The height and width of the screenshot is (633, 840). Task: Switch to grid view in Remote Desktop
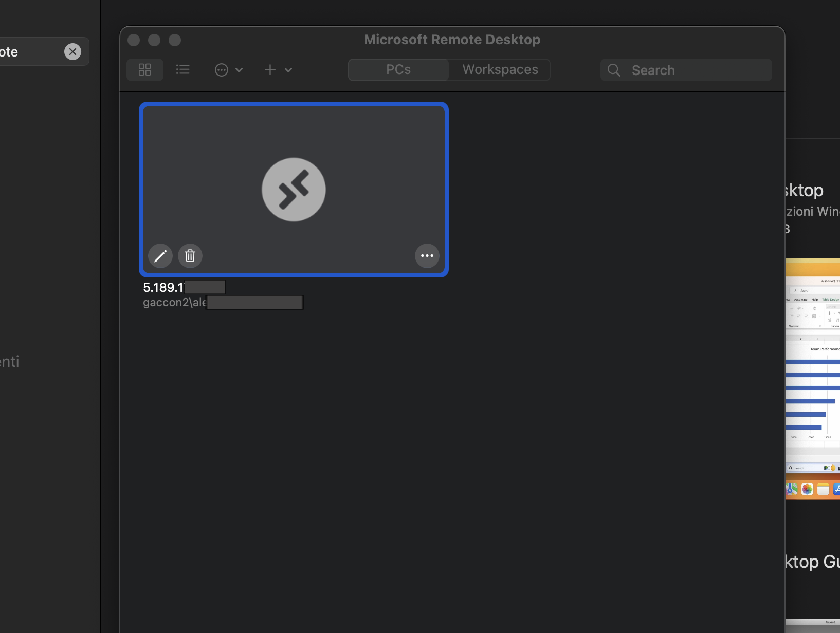point(145,69)
